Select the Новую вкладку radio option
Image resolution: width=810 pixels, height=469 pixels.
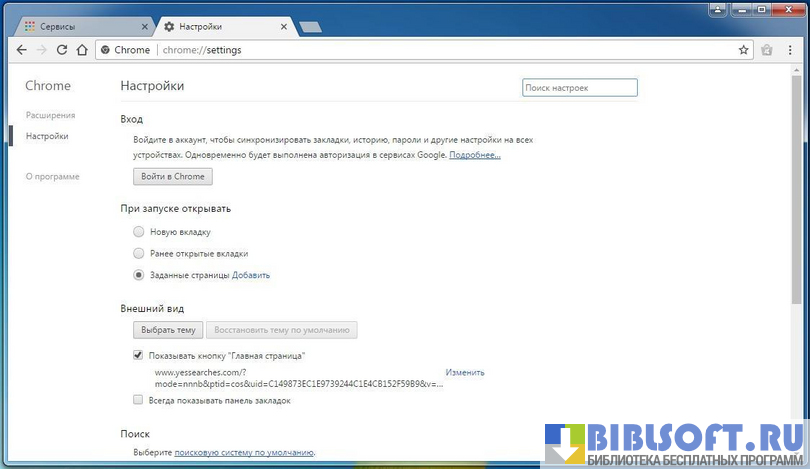pyautogui.click(x=139, y=232)
